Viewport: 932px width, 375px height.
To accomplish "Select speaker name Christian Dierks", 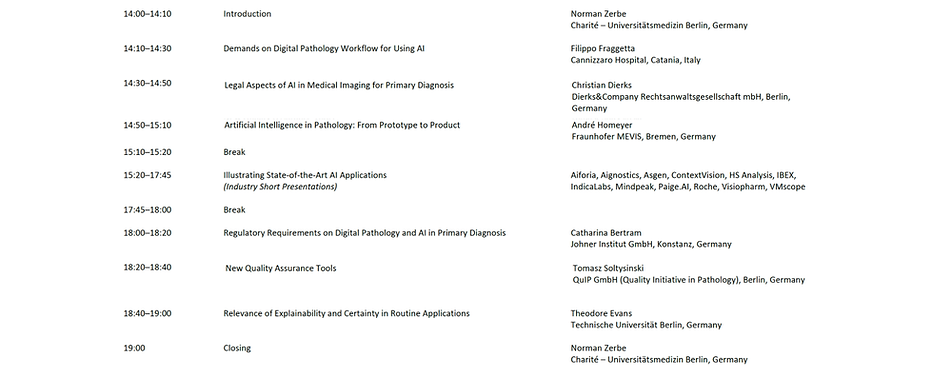I will tap(602, 85).
